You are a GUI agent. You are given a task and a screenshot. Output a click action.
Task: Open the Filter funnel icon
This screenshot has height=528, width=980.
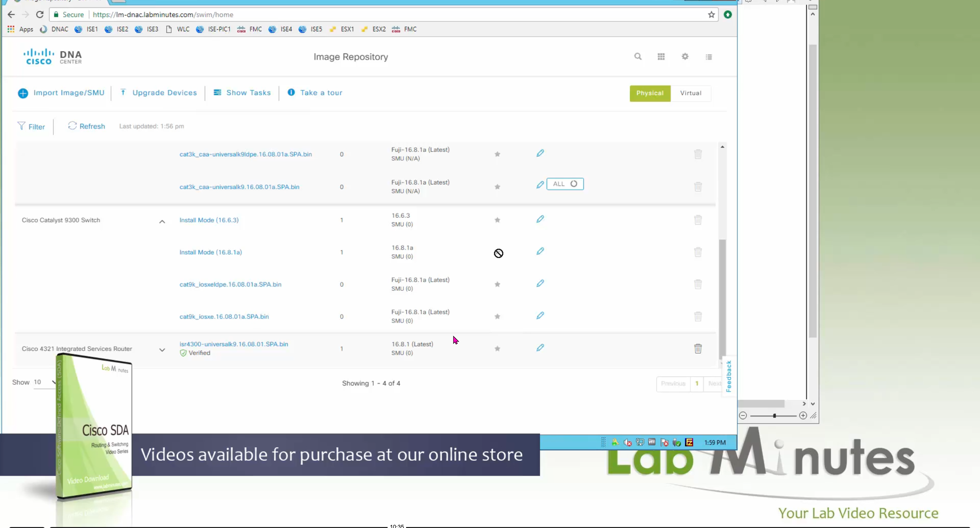tap(21, 126)
